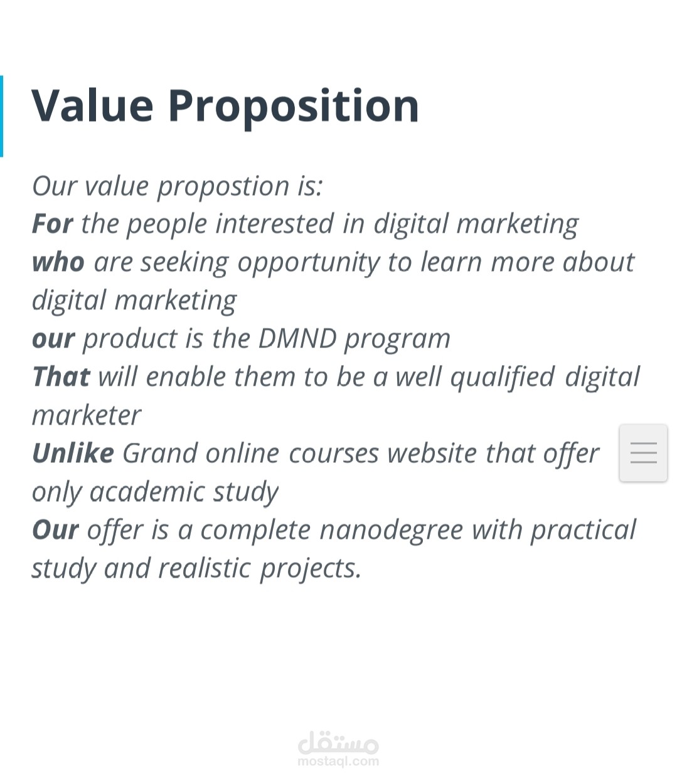Click the phrase 'only academic study'
This screenshot has width=677, height=784.
(x=155, y=492)
